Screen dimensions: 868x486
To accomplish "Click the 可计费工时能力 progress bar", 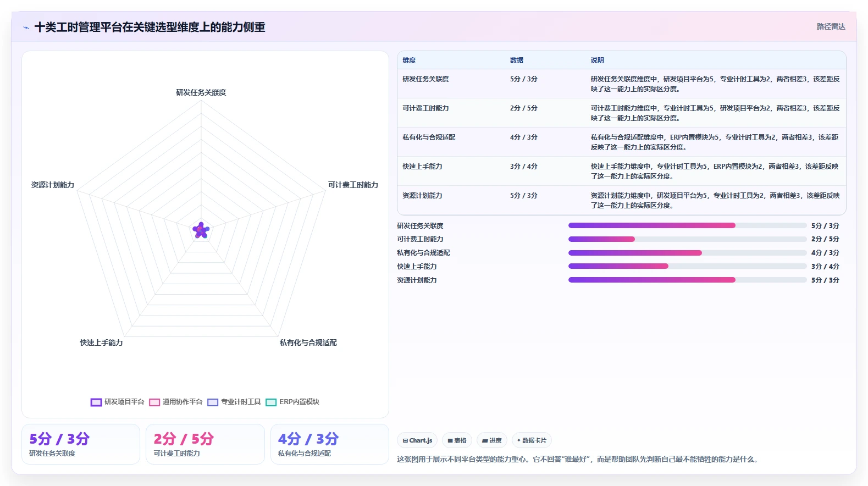I will 687,239.
